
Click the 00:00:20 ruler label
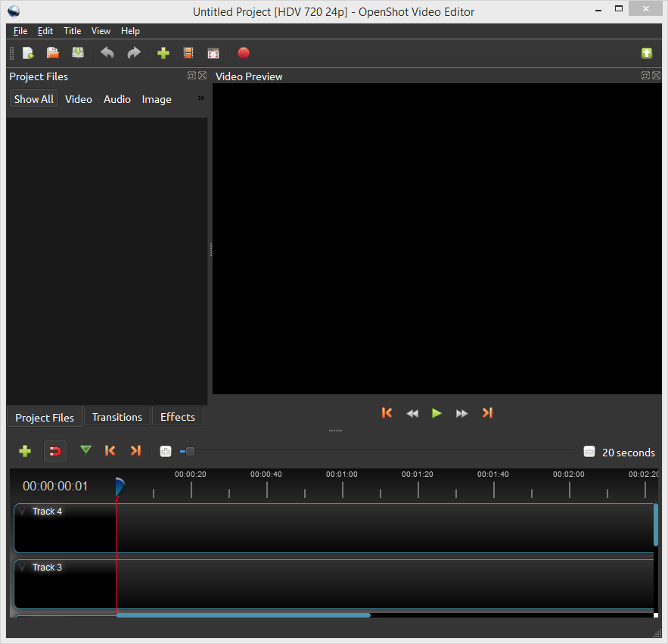191,474
